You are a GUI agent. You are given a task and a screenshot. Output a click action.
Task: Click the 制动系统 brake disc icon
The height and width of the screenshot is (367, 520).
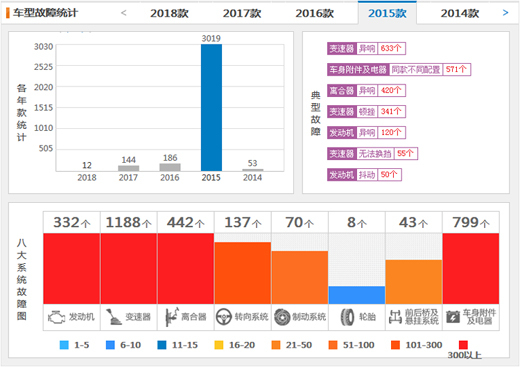tap(282, 317)
